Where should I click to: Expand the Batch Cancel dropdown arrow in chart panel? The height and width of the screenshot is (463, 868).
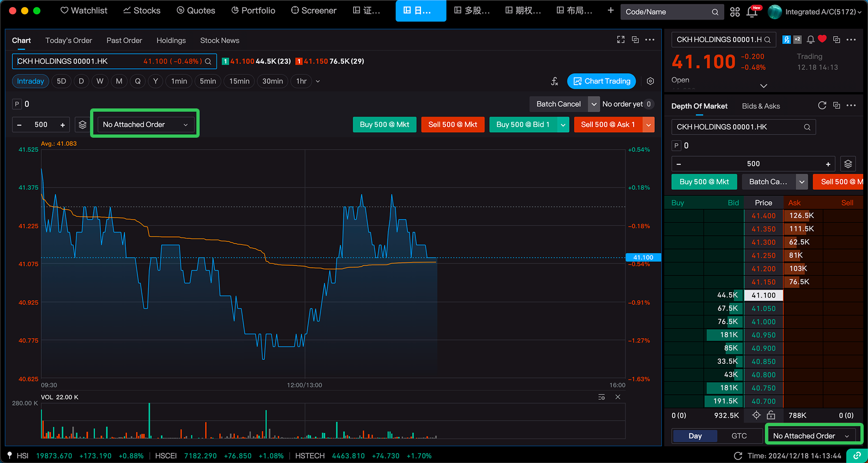coord(594,104)
